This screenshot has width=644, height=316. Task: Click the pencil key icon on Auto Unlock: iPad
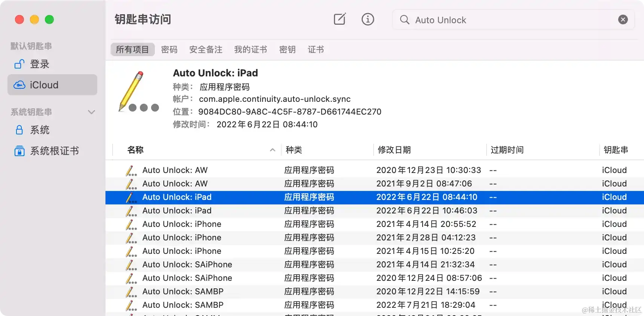(131, 197)
